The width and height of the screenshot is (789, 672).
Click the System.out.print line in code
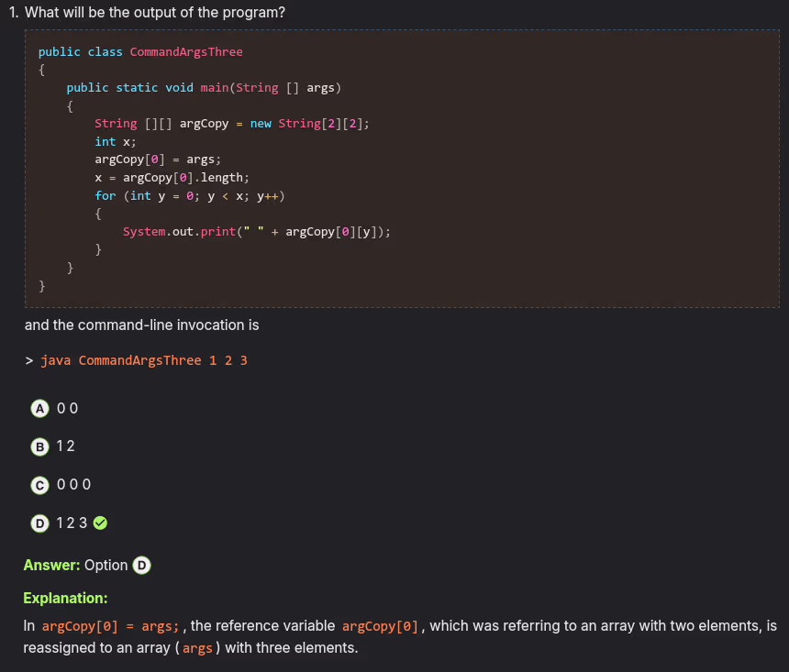tap(257, 232)
